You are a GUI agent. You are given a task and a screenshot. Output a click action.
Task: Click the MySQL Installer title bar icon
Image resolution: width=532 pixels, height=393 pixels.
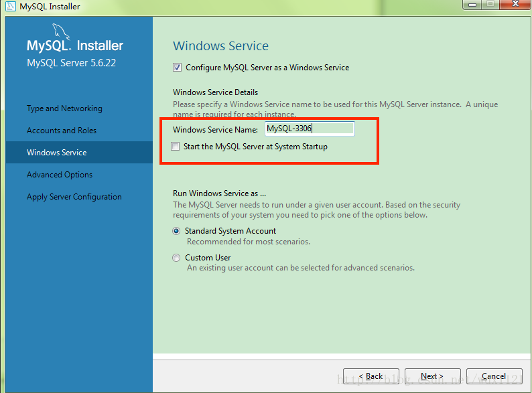coord(11,6)
